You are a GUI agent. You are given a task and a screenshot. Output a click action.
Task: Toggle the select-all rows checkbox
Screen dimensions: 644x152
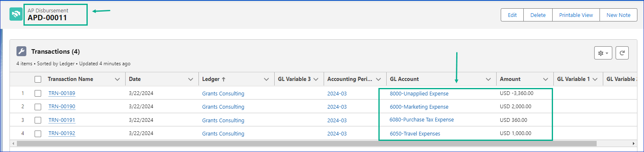click(38, 79)
